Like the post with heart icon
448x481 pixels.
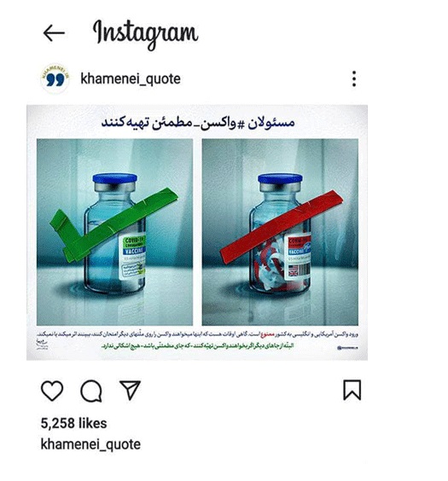click(52, 391)
